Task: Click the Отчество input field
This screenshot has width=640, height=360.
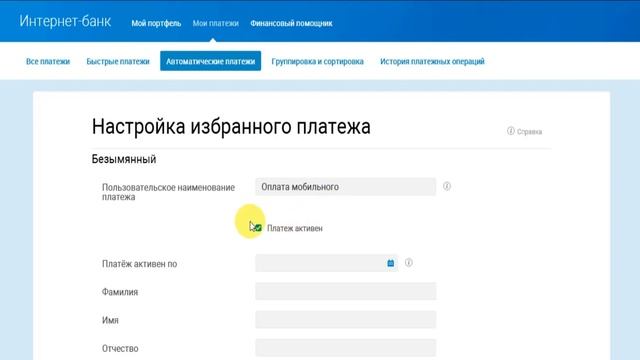Action: tap(345, 348)
